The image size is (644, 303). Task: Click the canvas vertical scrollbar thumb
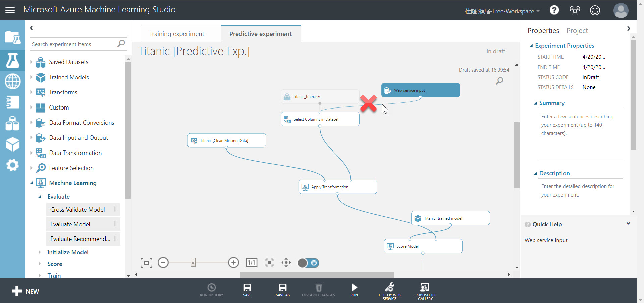coord(517,155)
